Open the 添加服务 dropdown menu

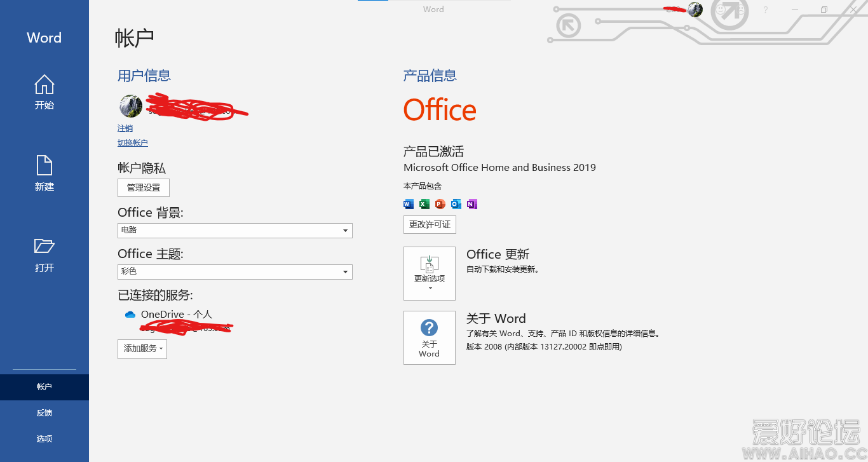point(142,349)
